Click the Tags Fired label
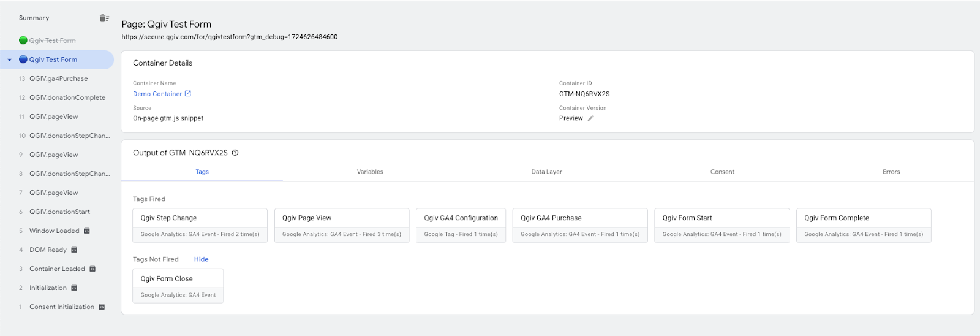Screen dimensions: 980x336 click(149, 199)
